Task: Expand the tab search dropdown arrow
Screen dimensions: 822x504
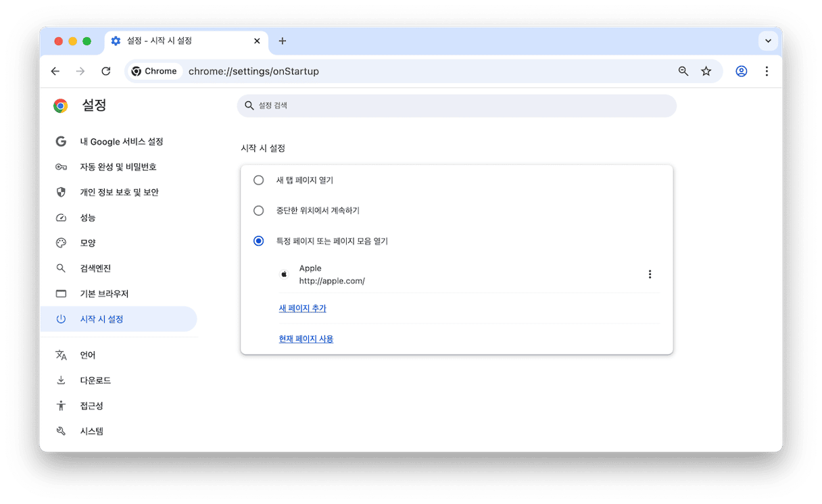Action: (768, 41)
